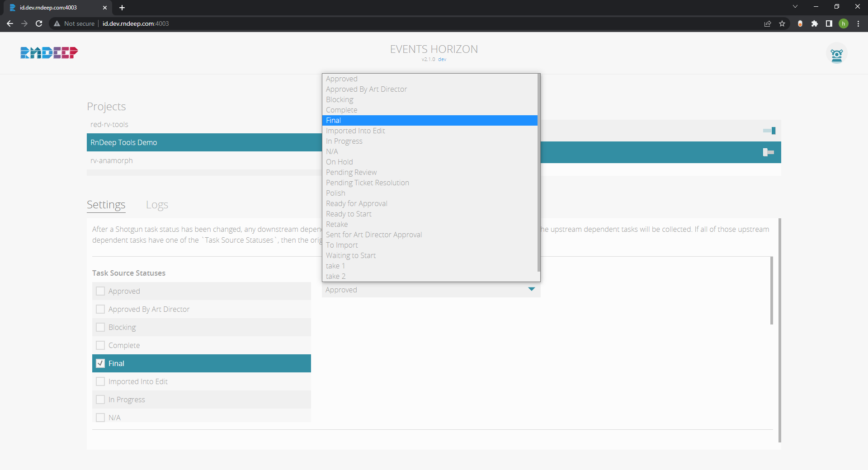Toggle the RnDeep Tools Demo project switch

coord(769,152)
